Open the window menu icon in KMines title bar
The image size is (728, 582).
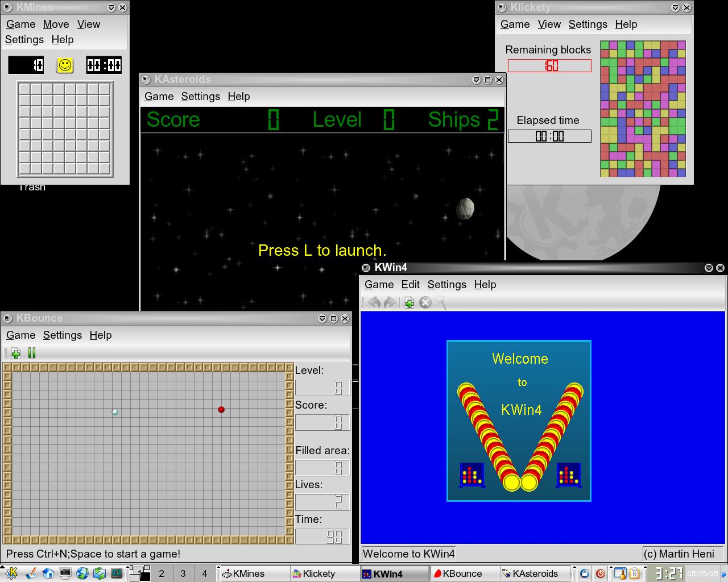pos(8,7)
